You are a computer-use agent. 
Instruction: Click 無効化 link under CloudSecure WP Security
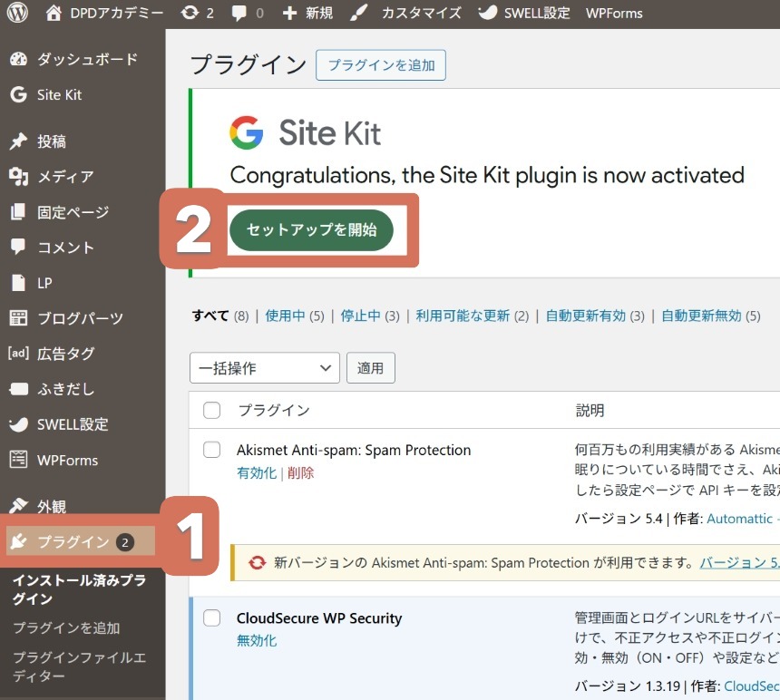tap(256, 640)
